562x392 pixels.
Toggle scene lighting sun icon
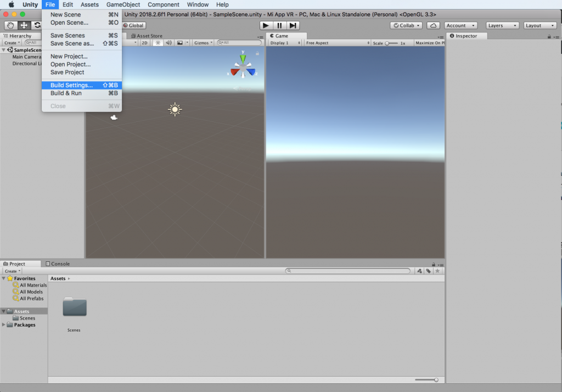click(x=158, y=42)
